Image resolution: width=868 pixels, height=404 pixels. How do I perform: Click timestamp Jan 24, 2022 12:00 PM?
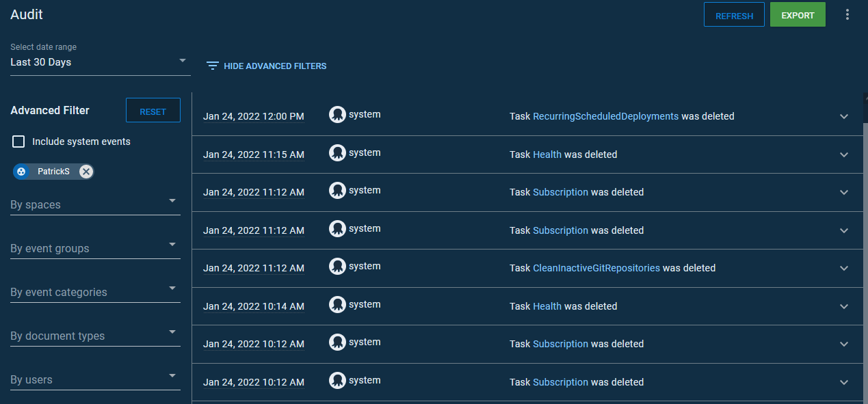[254, 117]
